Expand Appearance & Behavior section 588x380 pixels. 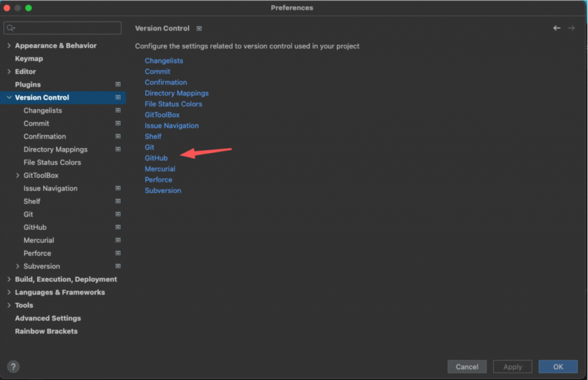tap(9, 46)
